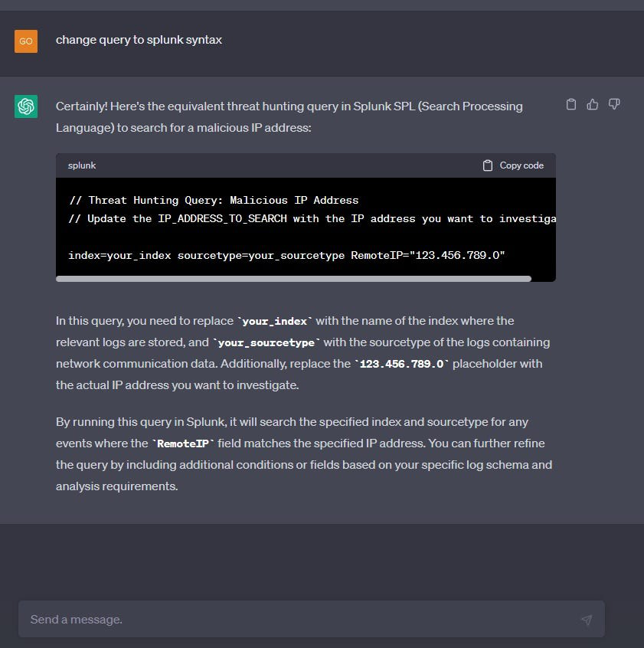Image resolution: width=644 pixels, height=648 pixels.
Task: Copy the assistant response with clipboard icon
Action: point(571,104)
